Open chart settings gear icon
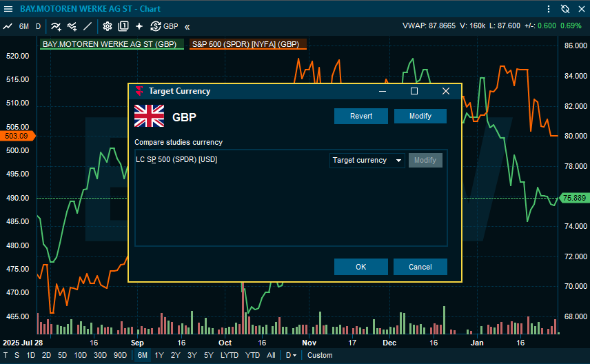The height and width of the screenshot is (364, 590). pos(108,26)
